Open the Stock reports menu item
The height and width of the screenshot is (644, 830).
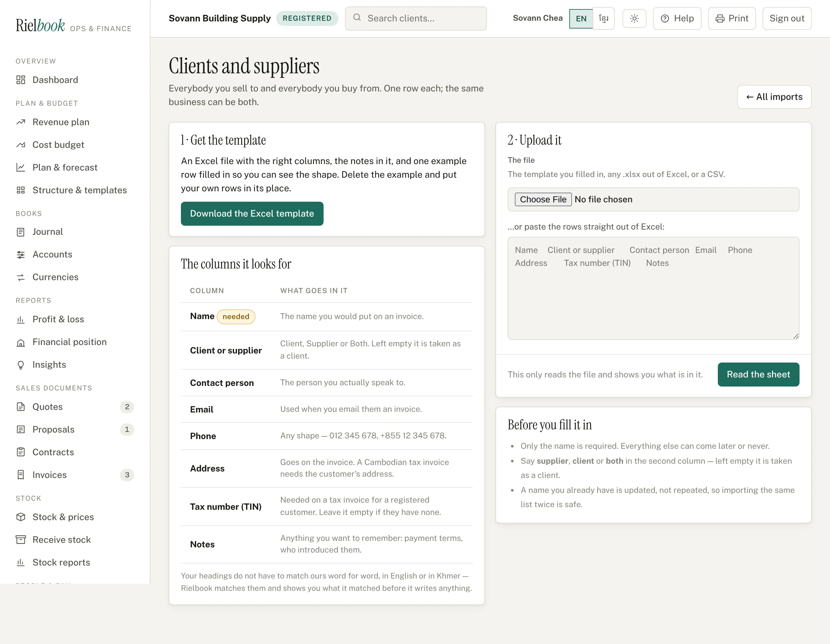pos(75,562)
